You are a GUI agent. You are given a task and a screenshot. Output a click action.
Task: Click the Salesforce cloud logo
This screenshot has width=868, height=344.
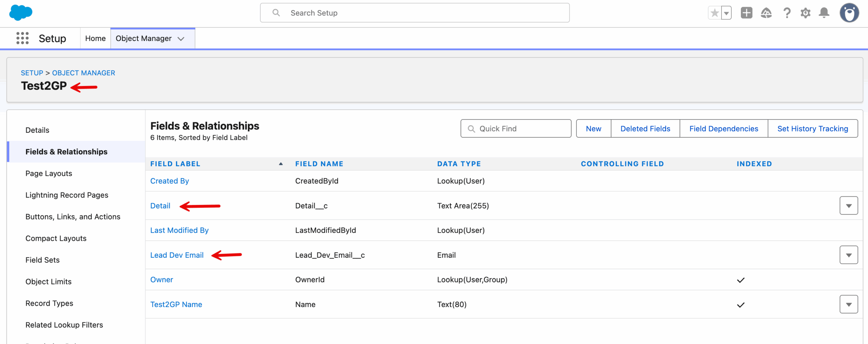point(21,13)
